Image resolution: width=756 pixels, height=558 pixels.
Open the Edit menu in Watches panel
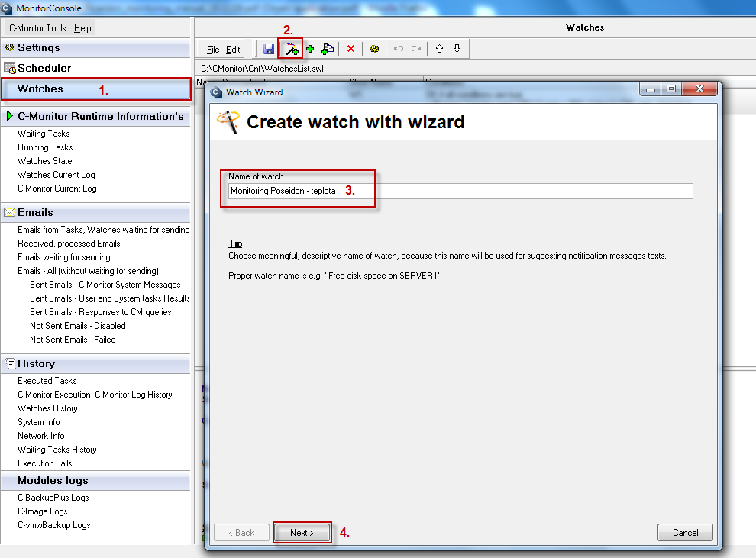pos(233,50)
